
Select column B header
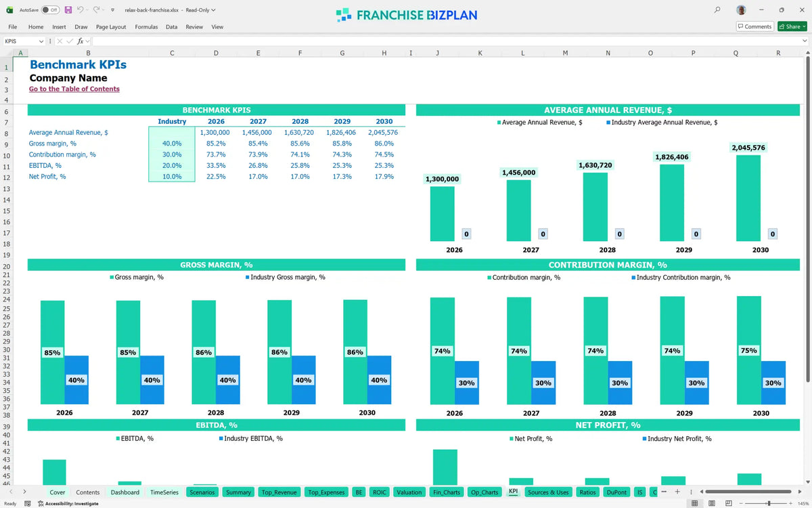click(88, 53)
